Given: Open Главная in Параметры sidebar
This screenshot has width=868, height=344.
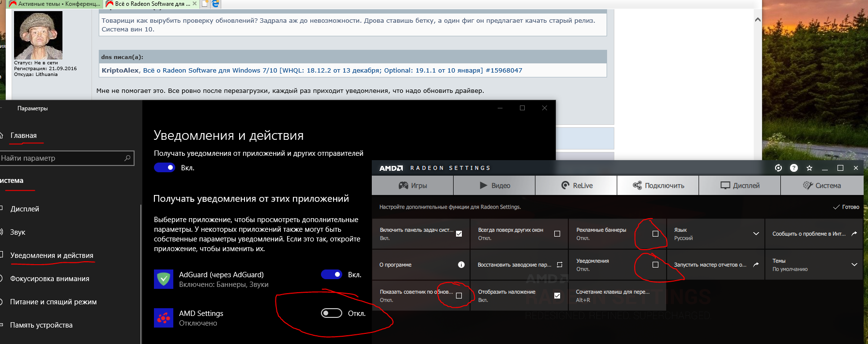Looking at the screenshot, I should [x=23, y=135].
